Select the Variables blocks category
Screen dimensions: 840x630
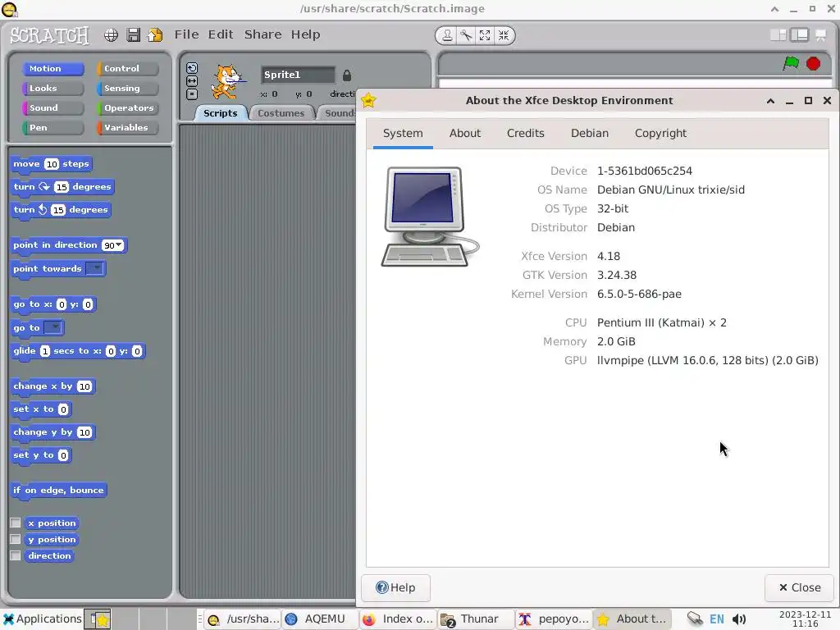coord(127,127)
